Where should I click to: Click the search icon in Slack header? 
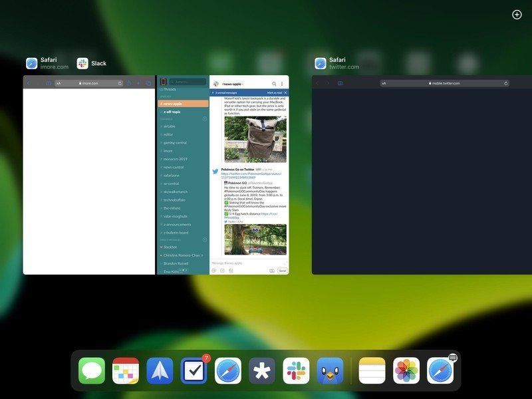274,84
